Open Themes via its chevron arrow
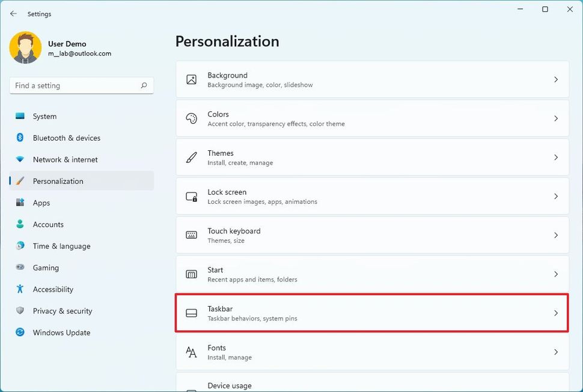This screenshot has height=392, width=583. click(555, 157)
